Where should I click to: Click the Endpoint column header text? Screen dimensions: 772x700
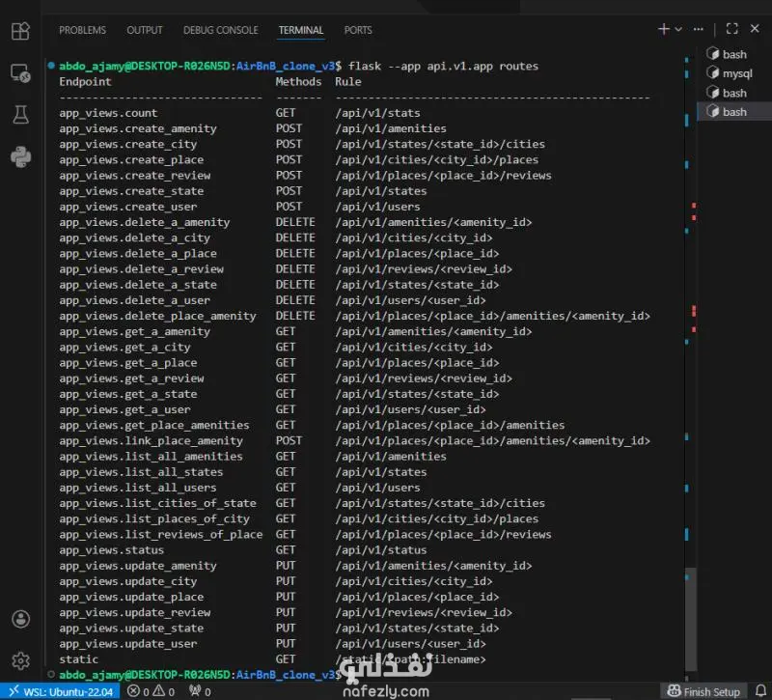point(85,82)
